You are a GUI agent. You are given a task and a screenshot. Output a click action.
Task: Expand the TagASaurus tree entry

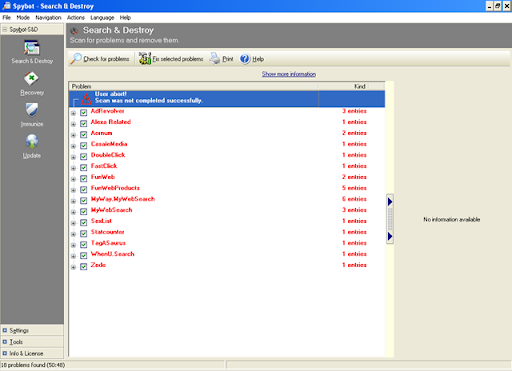[73, 245]
